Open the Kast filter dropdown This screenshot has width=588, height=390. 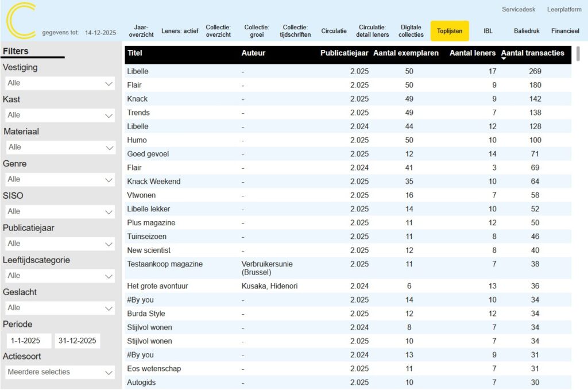coord(109,115)
